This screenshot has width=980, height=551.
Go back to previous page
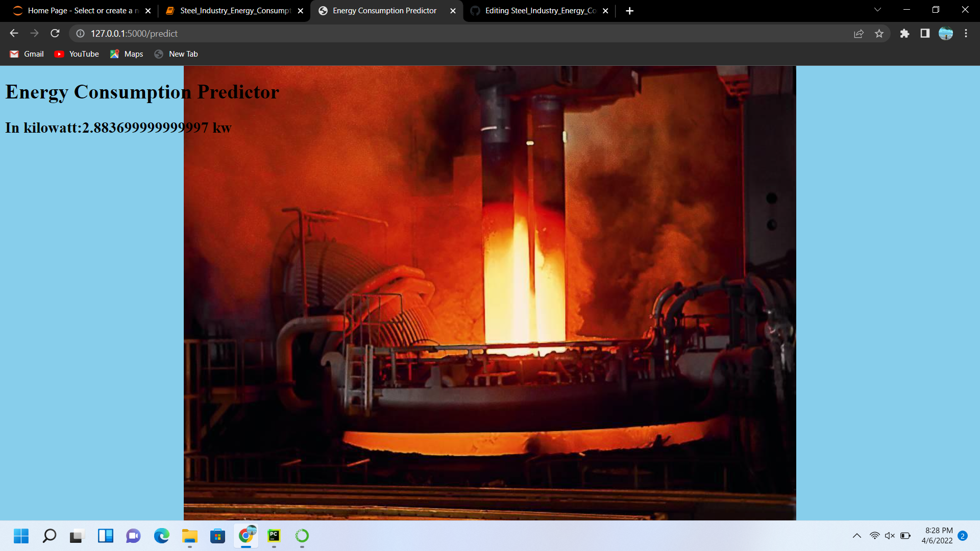click(14, 33)
